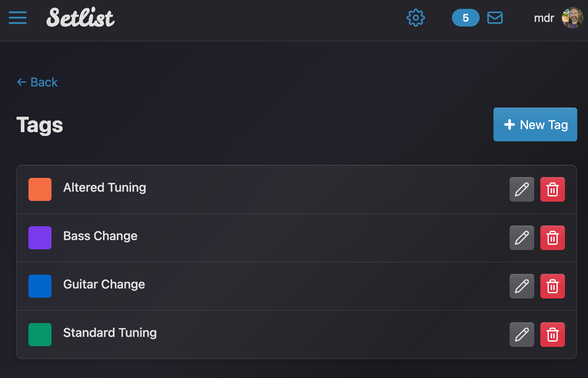Select the Guitar Change tag name
Viewport: 588px width, 378px height.
coord(104,284)
